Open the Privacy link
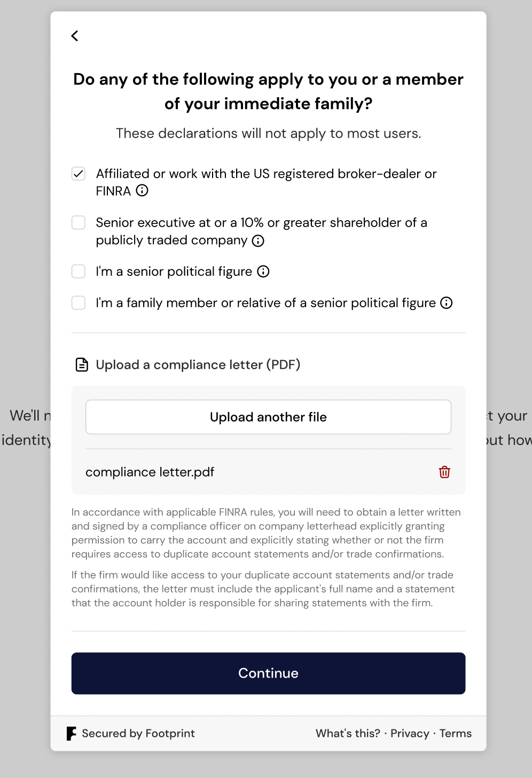 click(x=410, y=733)
